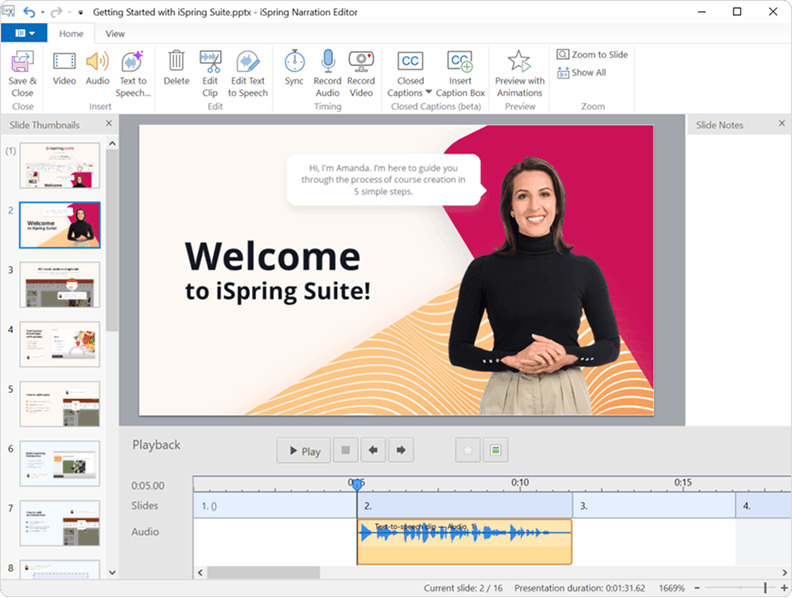Click the Current slide: 2 / 16 status text

tap(463, 588)
